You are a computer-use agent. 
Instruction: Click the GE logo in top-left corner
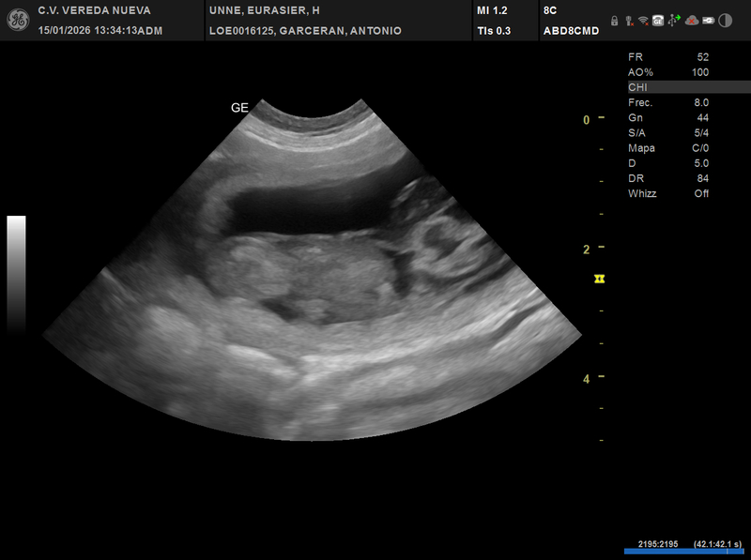(18, 21)
